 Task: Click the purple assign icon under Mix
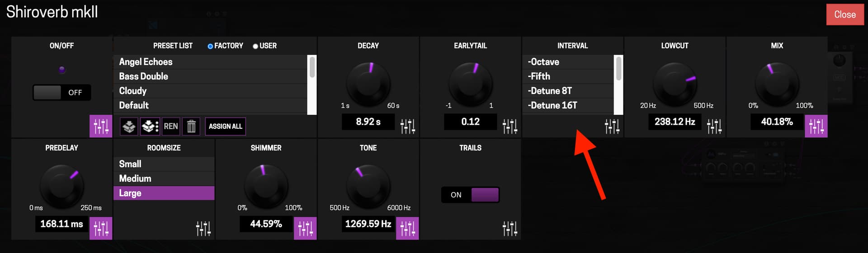816,126
